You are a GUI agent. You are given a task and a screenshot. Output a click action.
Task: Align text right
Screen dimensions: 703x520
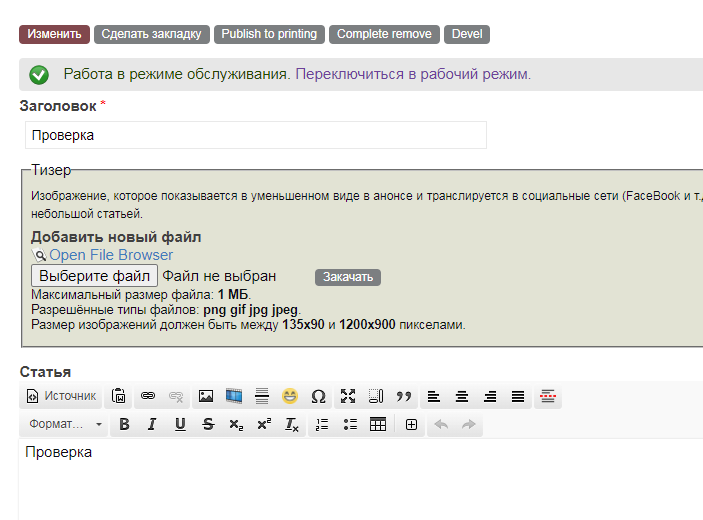click(x=490, y=396)
